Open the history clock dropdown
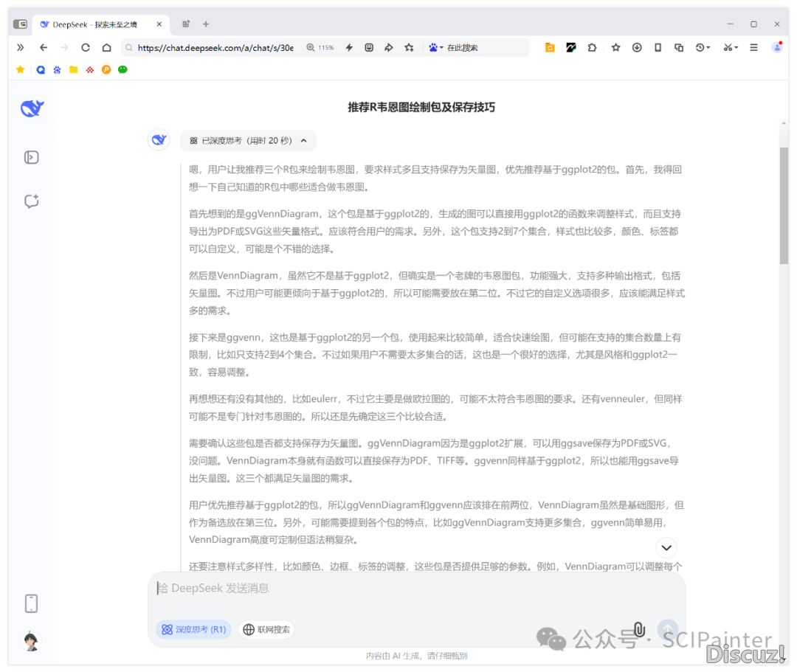The height and width of the screenshot is (672, 797). click(703, 48)
